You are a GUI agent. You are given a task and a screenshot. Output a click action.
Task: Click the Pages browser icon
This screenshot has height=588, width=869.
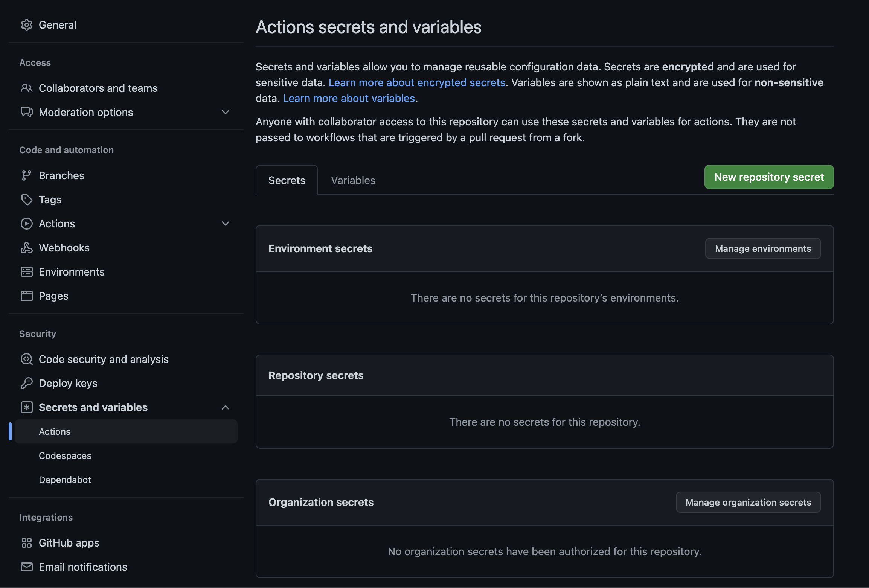[x=26, y=296]
